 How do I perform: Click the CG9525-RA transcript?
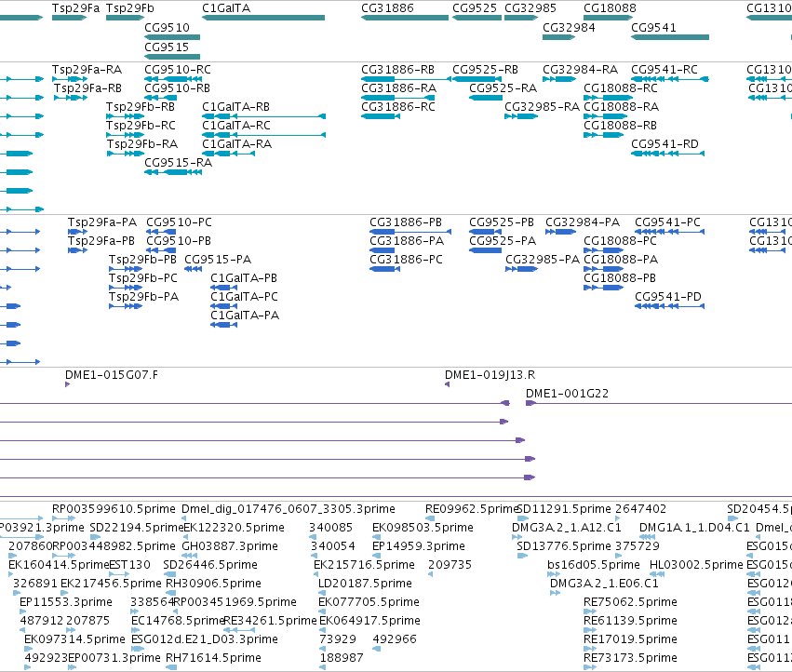[486, 98]
